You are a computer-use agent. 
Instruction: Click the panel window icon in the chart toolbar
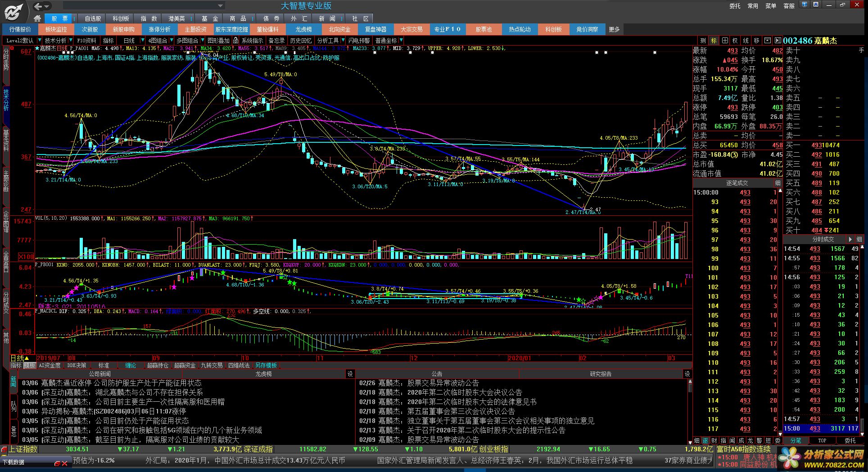(x=767, y=41)
